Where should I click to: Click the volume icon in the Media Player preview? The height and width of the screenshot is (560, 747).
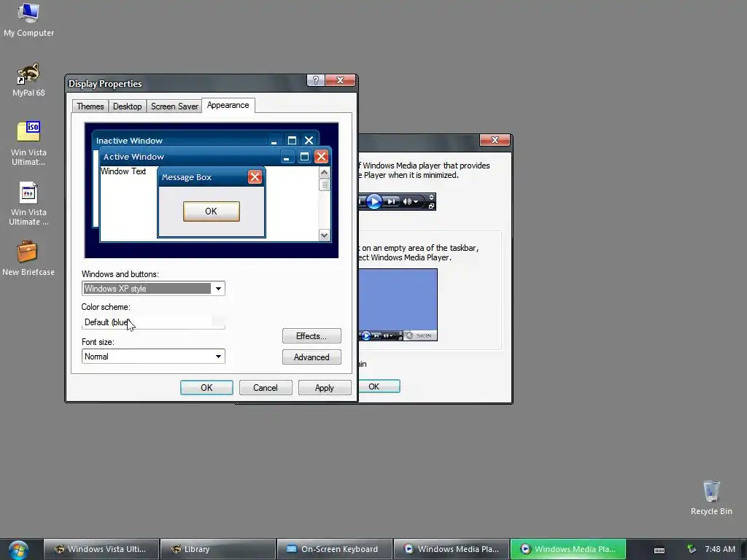tap(407, 201)
